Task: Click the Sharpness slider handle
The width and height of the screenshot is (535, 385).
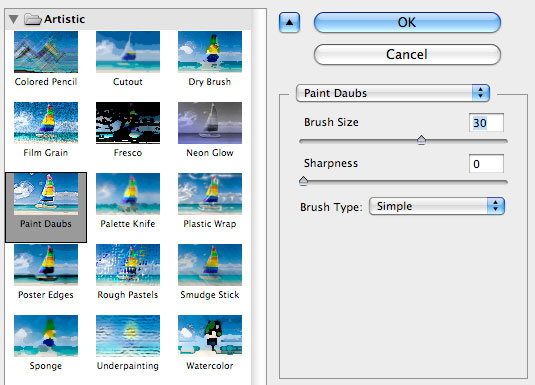Action: coord(303,181)
